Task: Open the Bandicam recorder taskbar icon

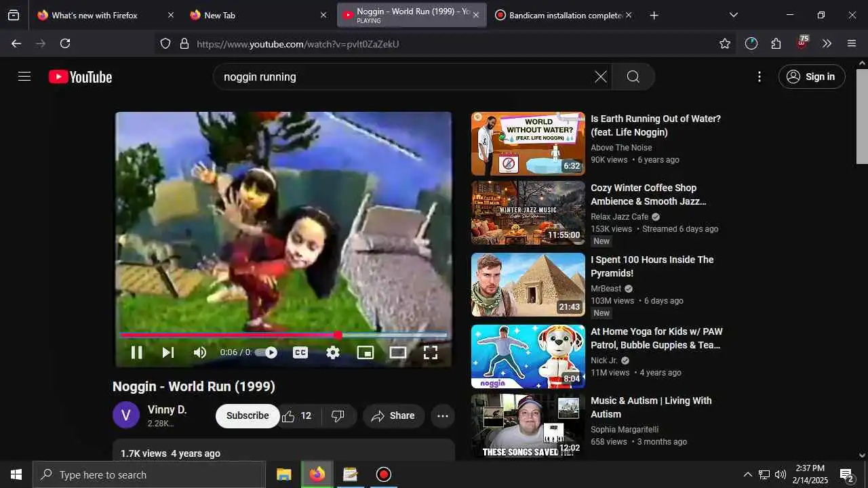Action: coord(383,474)
